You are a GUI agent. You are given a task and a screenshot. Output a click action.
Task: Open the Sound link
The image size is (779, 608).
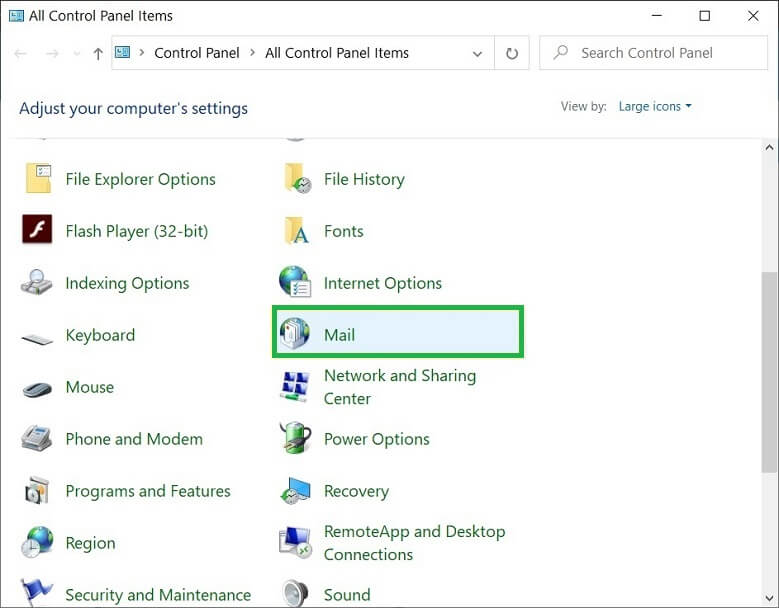coord(347,595)
